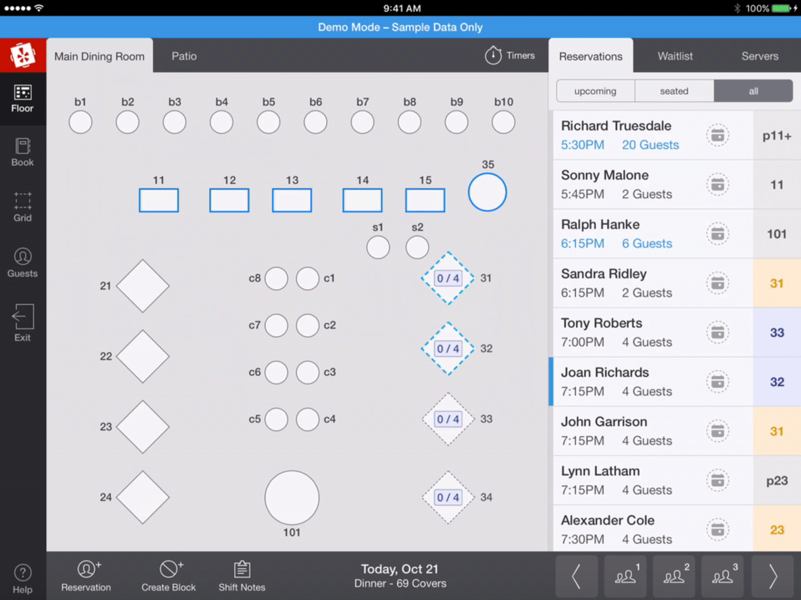This screenshot has height=600, width=801.
Task: Go to next page arrow
Action: point(772,577)
